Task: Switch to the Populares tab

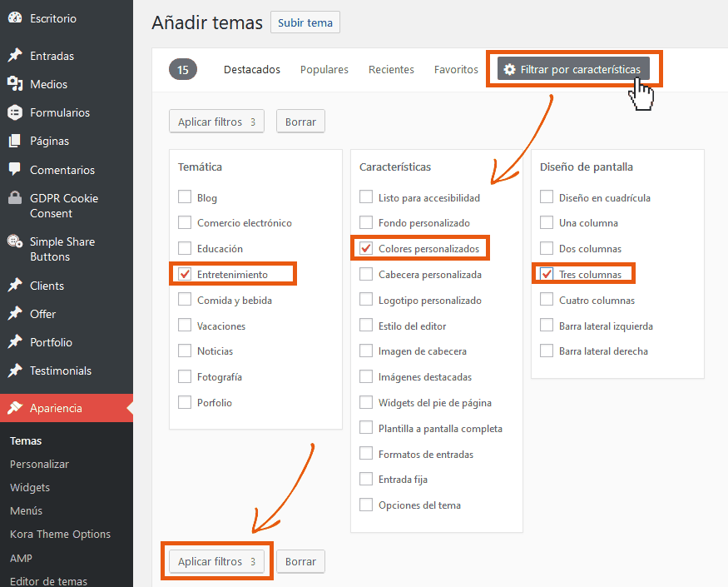Action: point(324,70)
